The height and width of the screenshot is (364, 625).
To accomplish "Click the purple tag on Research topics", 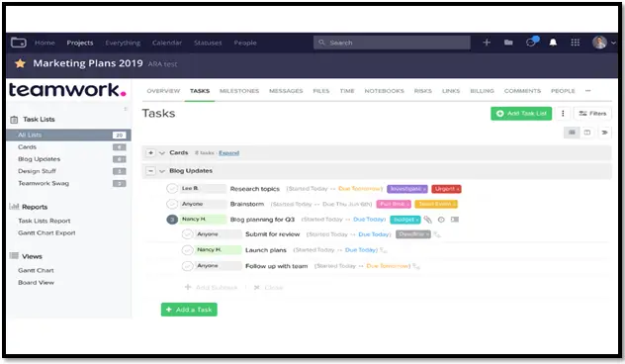I will (x=407, y=189).
